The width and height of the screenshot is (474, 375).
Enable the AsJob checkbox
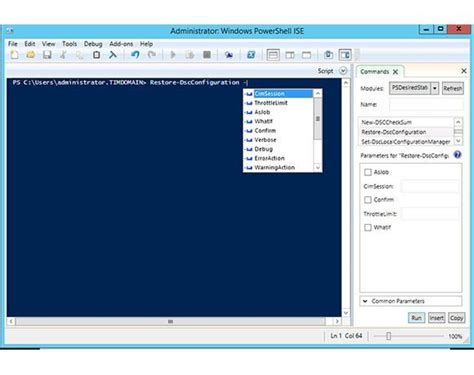point(368,172)
